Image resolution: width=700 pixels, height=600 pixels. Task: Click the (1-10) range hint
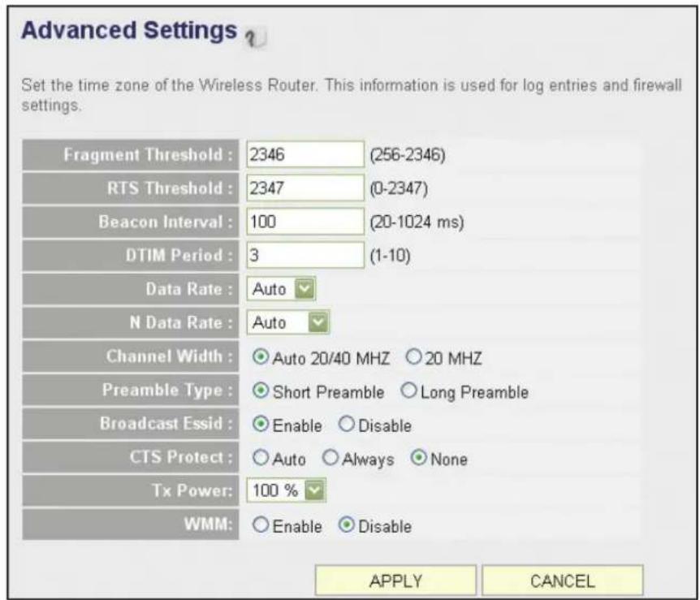[x=390, y=256]
